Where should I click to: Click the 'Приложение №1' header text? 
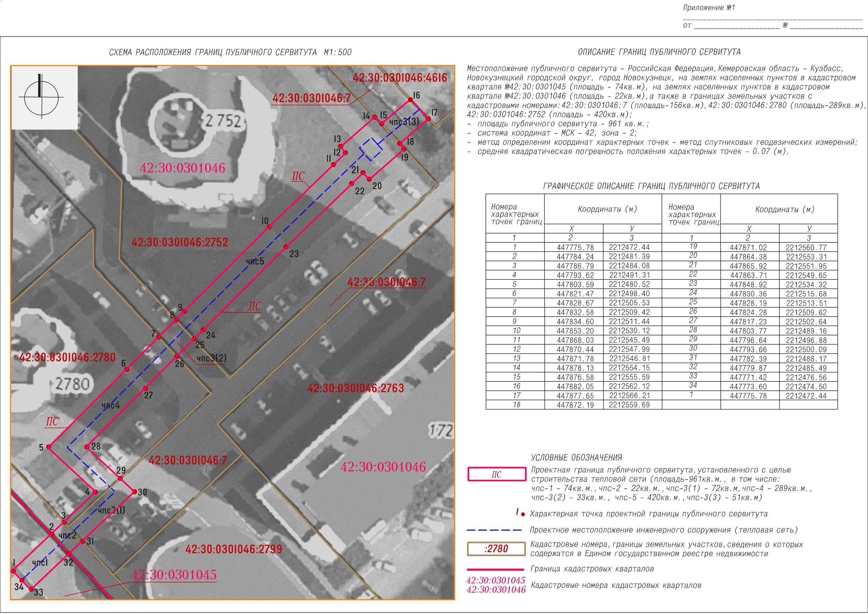pyautogui.click(x=709, y=8)
